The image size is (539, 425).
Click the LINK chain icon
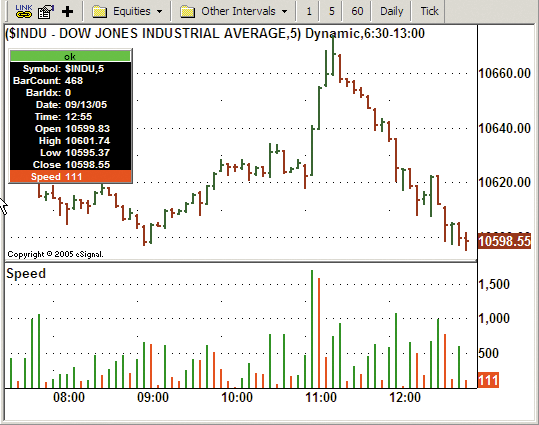[x=23, y=11]
